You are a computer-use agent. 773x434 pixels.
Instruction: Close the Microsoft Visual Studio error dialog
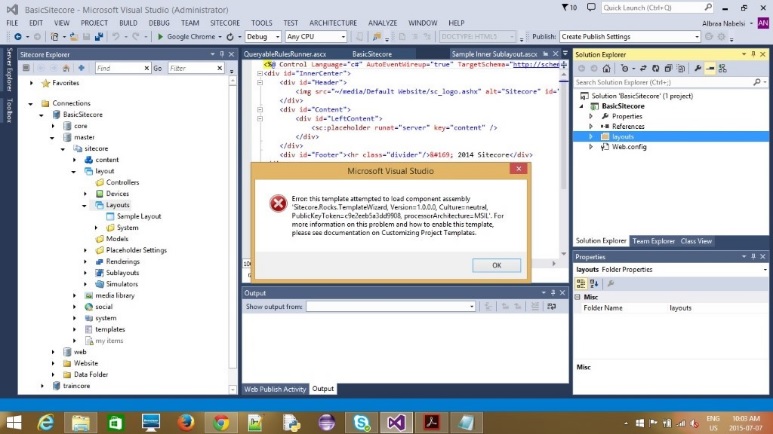519,169
